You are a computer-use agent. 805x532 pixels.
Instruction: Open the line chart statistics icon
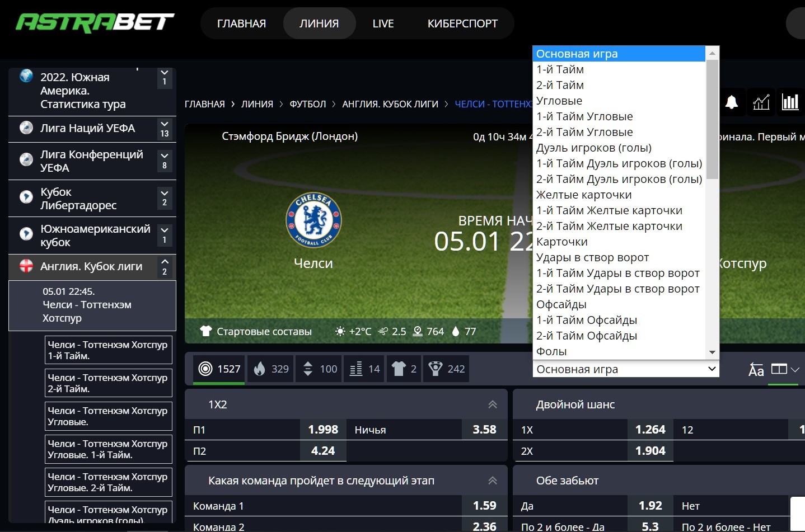click(x=761, y=102)
